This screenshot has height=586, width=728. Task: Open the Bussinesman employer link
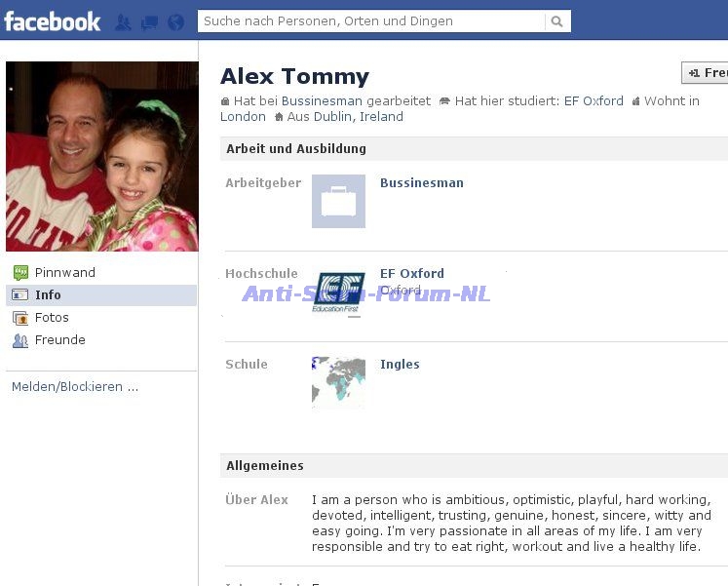[422, 183]
